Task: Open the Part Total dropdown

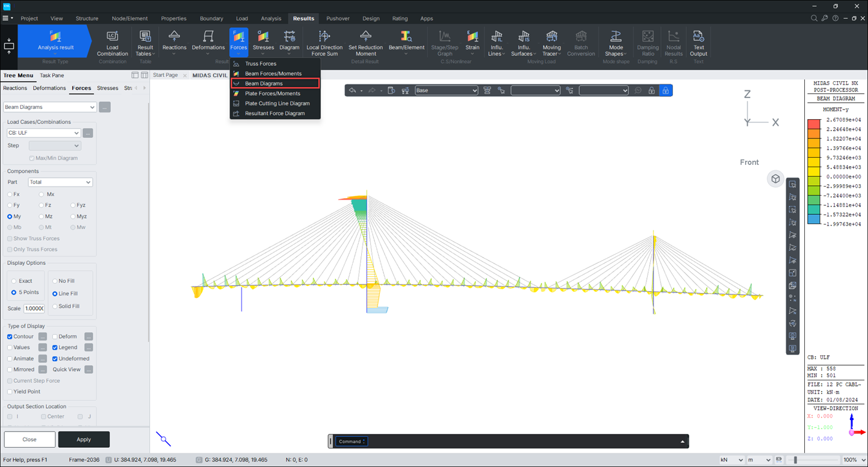Action: [60, 182]
